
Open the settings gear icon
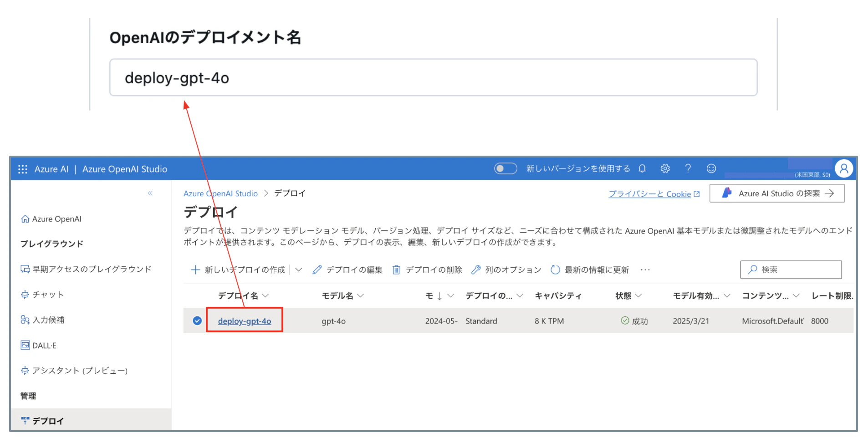coord(665,169)
